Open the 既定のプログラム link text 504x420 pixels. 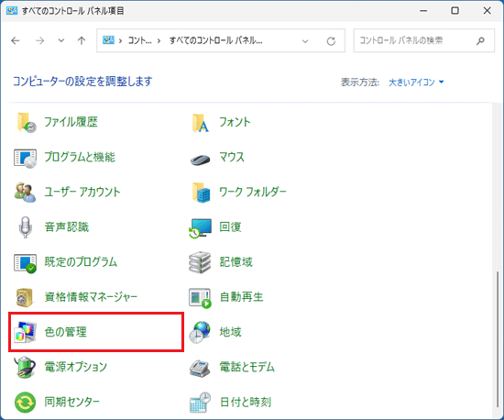(x=81, y=262)
